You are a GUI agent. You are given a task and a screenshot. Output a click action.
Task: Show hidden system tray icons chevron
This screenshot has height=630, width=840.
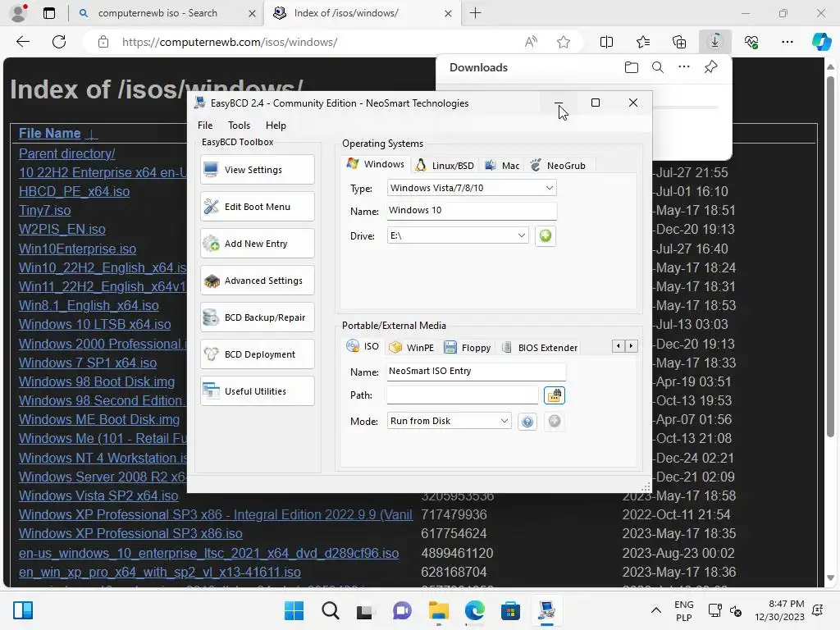pyautogui.click(x=655, y=610)
